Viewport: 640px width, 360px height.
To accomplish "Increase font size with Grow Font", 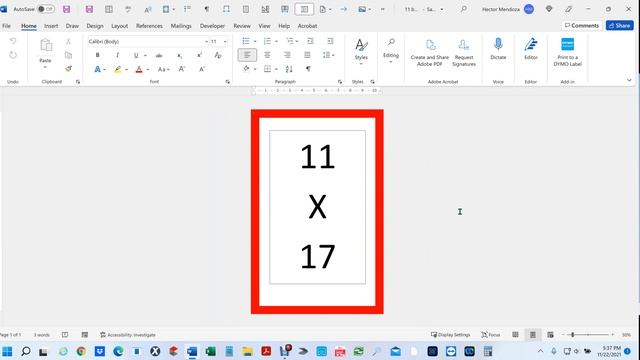I will tap(182, 69).
